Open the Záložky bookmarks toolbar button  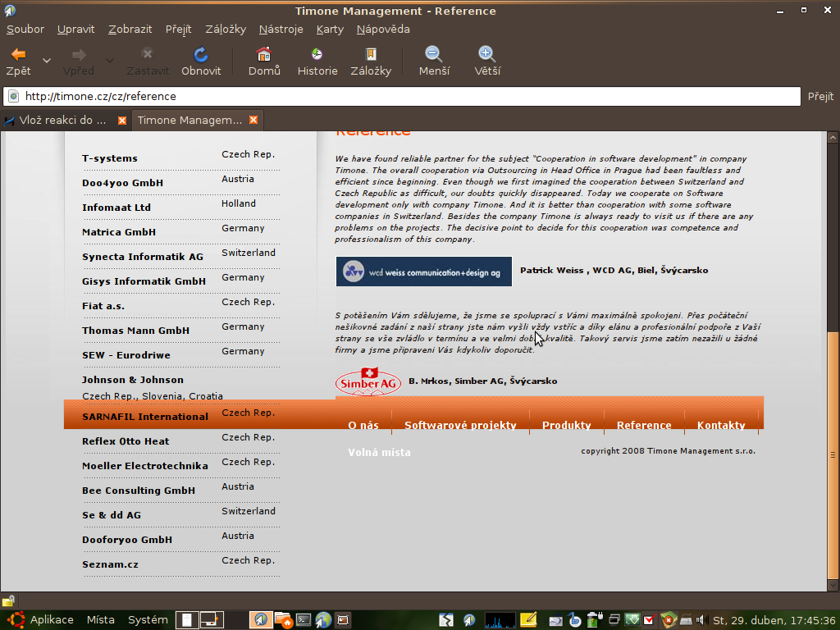tap(371, 61)
